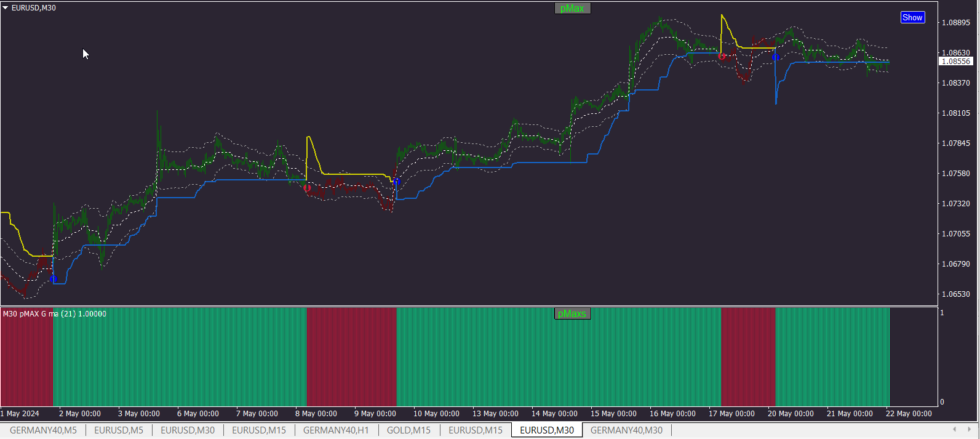Select the red sell marker near 8 May
Viewport: 980px width, 439px height.
[307, 188]
